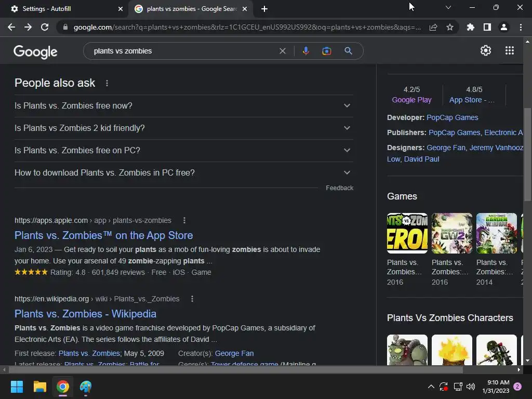Expand 'Is Plants vs. Zombies free on PC?'
The height and width of the screenshot is (399, 532).
[x=183, y=150]
